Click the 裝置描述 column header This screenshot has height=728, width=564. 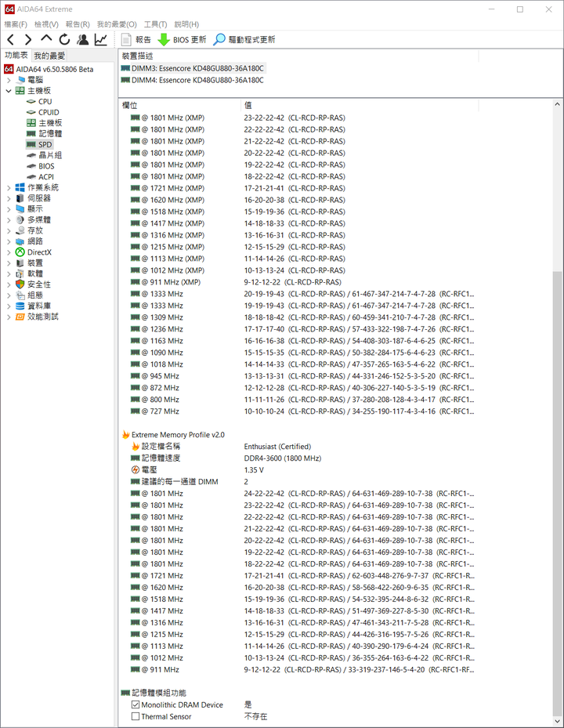click(x=298, y=56)
